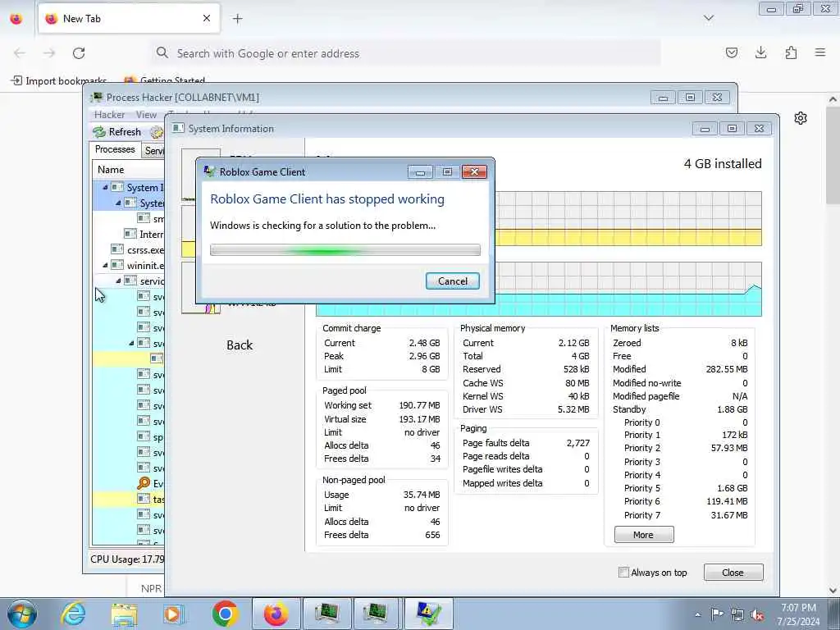Viewport: 840px width, 630px height.
Task: Cancel the Roblox crash solution check
Action: coord(452,281)
